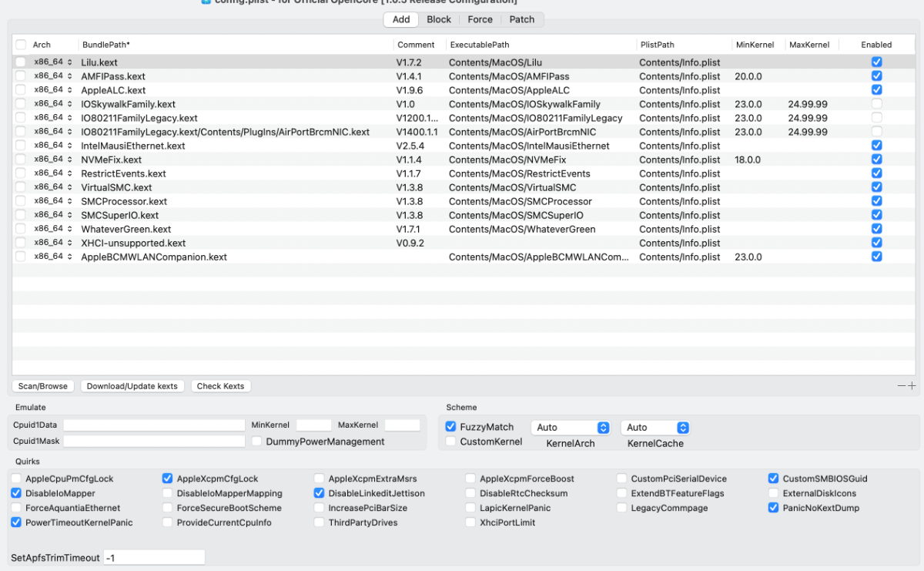
Task: Open Arch dropdown for AMFIPass.kext
Action: pos(53,76)
